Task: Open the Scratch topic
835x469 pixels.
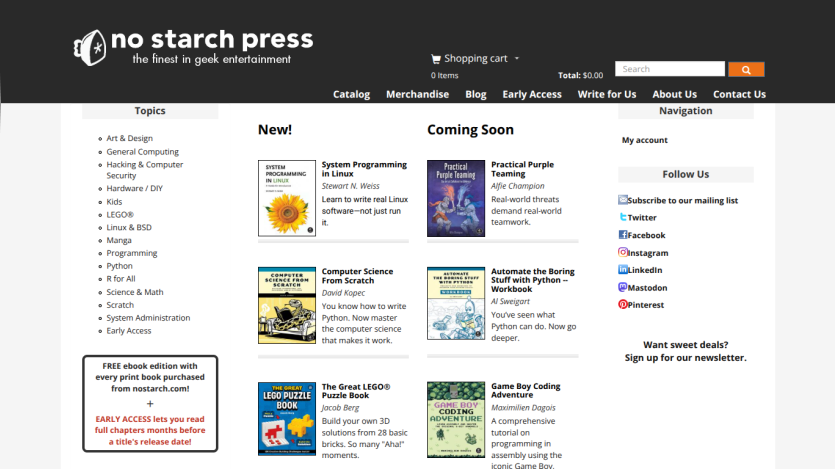Action: pos(120,305)
